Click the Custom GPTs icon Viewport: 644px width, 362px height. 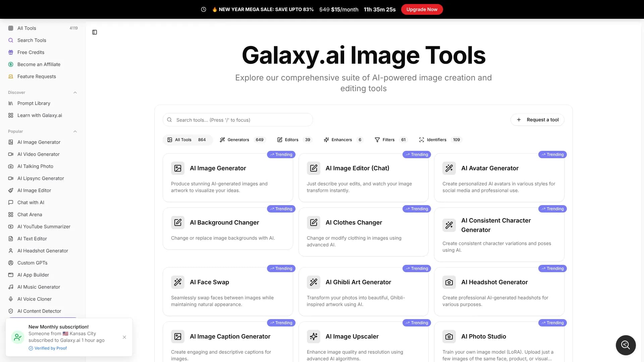[x=11, y=263]
